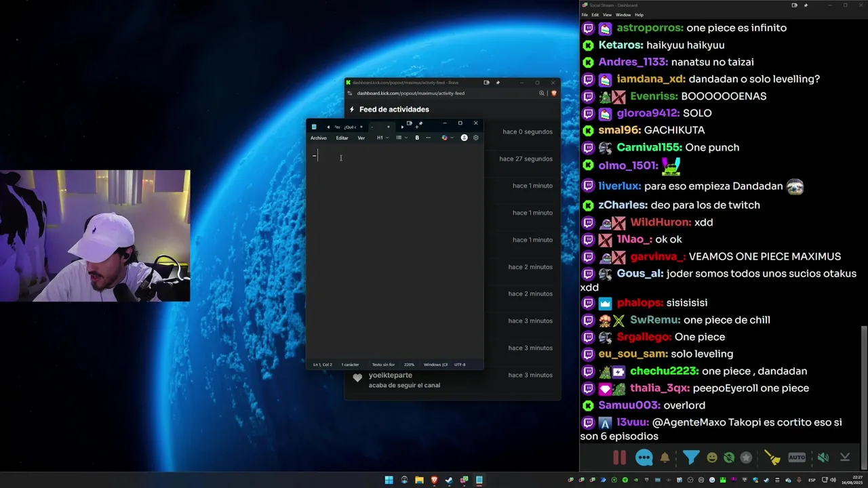Open Windows Start menu
This screenshot has height=488, width=868.
pyautogui.click(x=389, y=480)
